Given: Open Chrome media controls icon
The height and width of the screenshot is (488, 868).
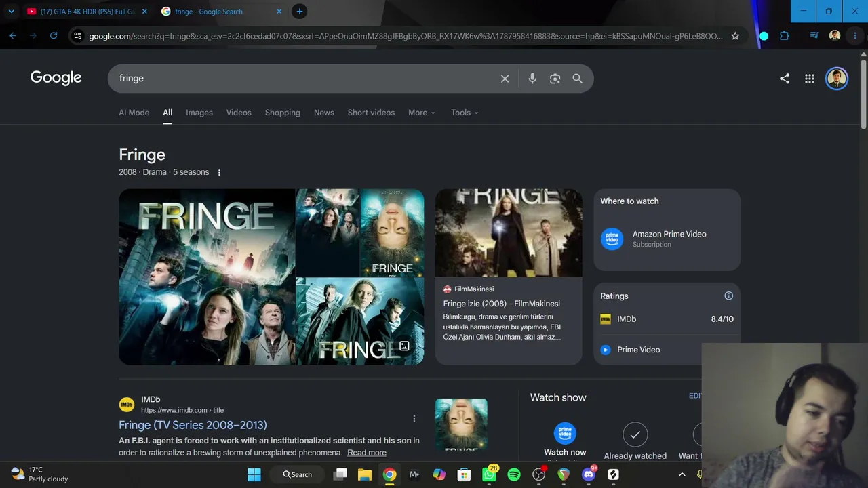Looking at the screenshot, I should [814, 36].
